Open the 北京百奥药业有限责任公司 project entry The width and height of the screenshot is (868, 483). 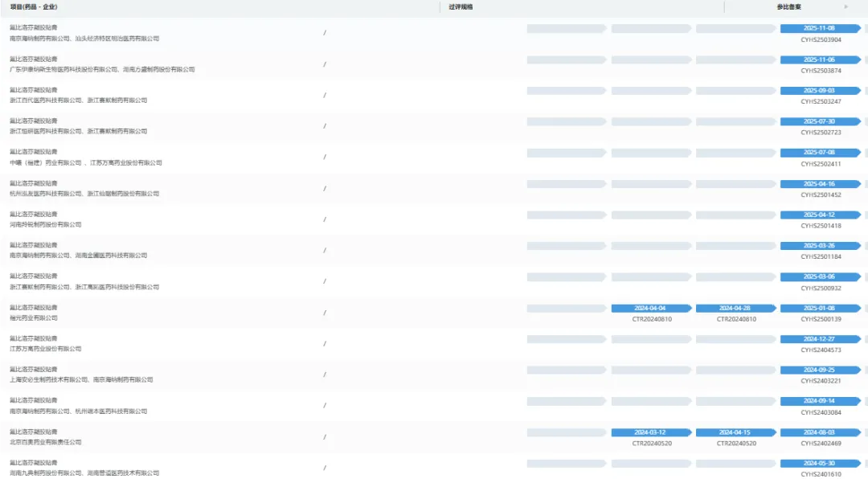pyautogui.click(x=46, y=443)
